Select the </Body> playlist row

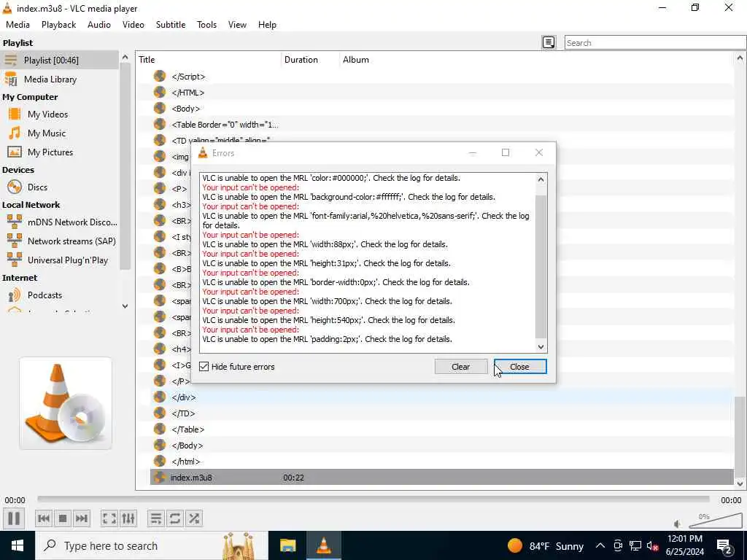click(441, 446)
